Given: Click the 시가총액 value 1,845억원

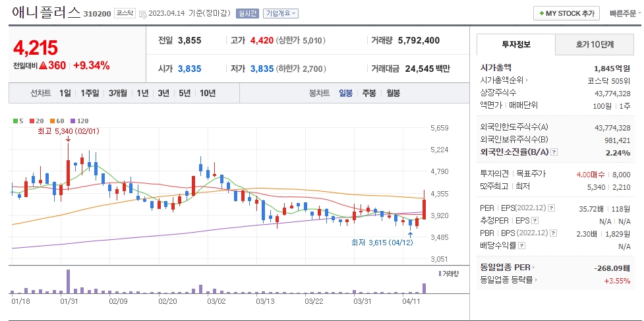Looking at the screenshot, I should coord(612,68).
